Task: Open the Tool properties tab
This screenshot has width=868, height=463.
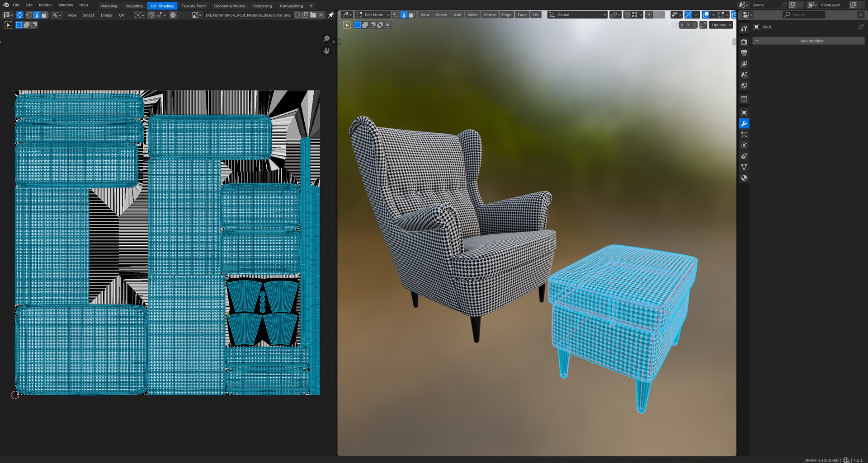Action: pos(744,28)
